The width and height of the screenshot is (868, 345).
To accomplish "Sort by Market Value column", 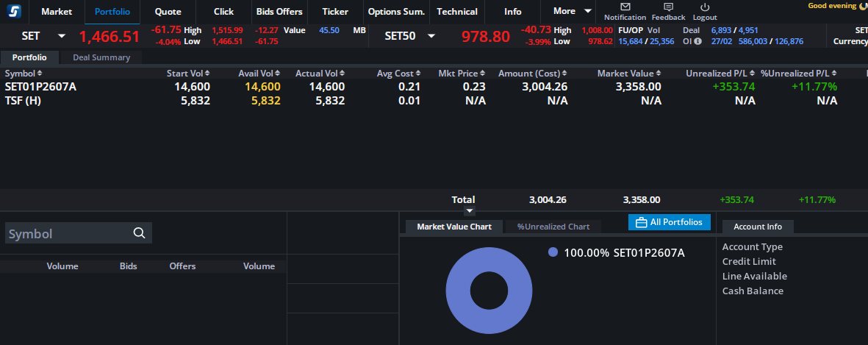I will tap(629, 73).
